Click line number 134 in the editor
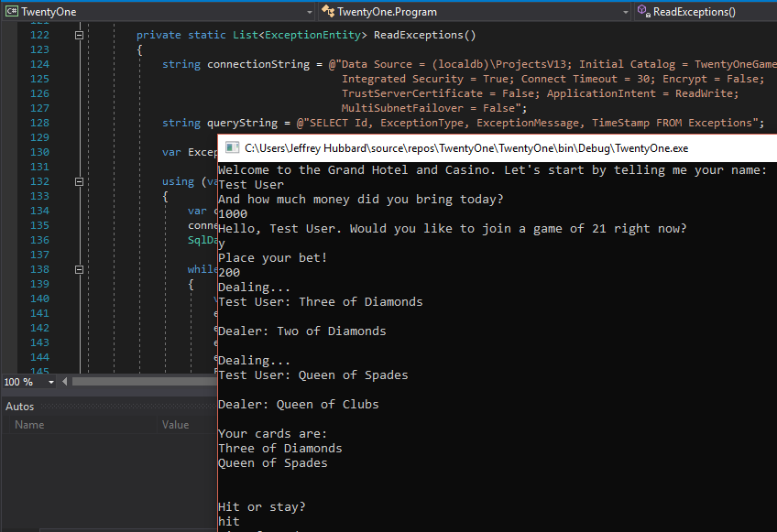The width and height of the screenshot is (777, 532). (39, 211)
